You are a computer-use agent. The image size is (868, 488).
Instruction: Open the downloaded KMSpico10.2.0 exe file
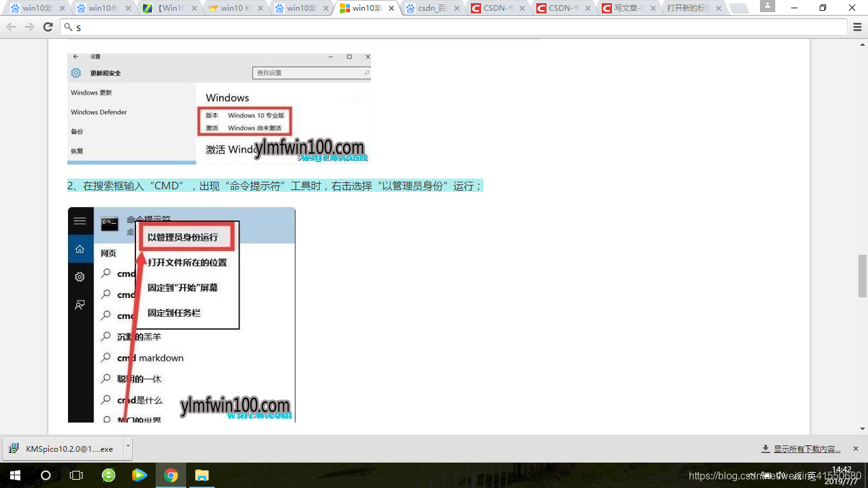click(63, 449)
